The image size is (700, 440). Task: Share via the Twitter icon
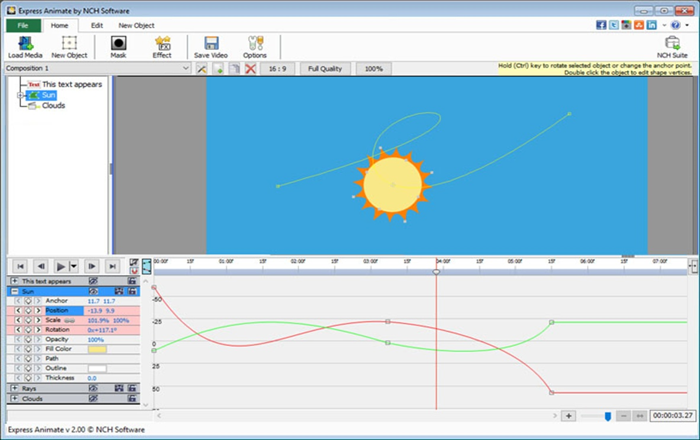(x=614, y=25)
